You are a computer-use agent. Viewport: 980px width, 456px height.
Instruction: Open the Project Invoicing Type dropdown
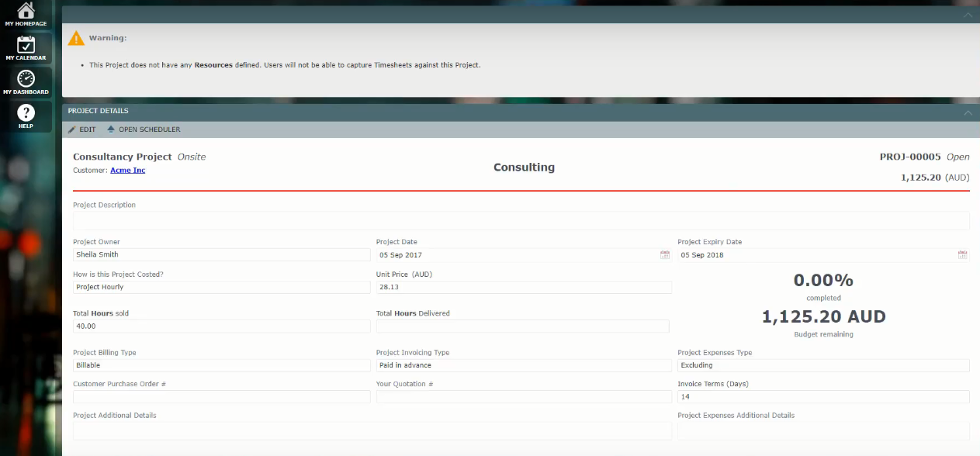(x=524, y=364)
